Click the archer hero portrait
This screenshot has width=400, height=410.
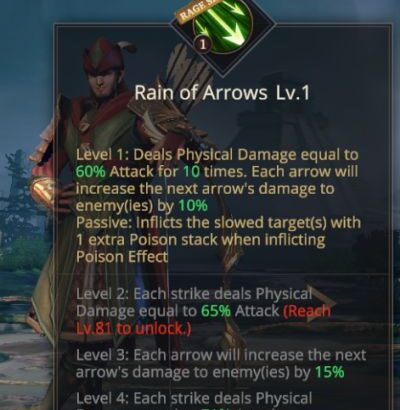click(110, 200)
